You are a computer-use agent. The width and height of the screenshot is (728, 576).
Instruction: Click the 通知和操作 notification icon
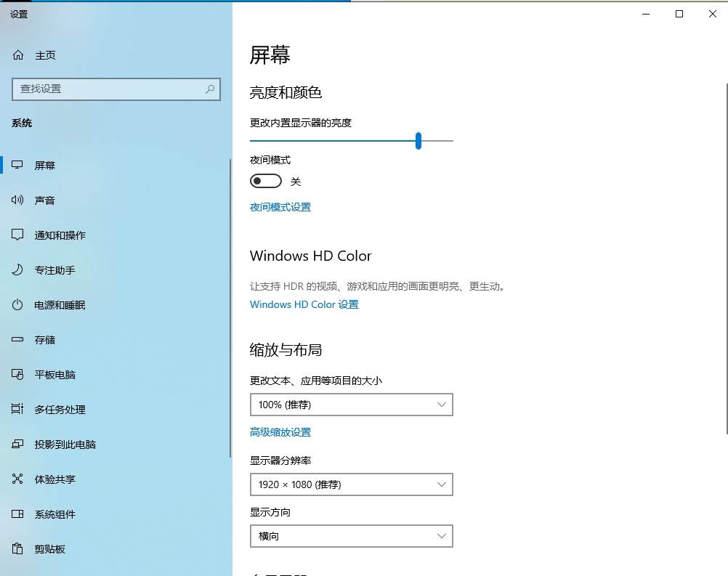click(18, 235)
